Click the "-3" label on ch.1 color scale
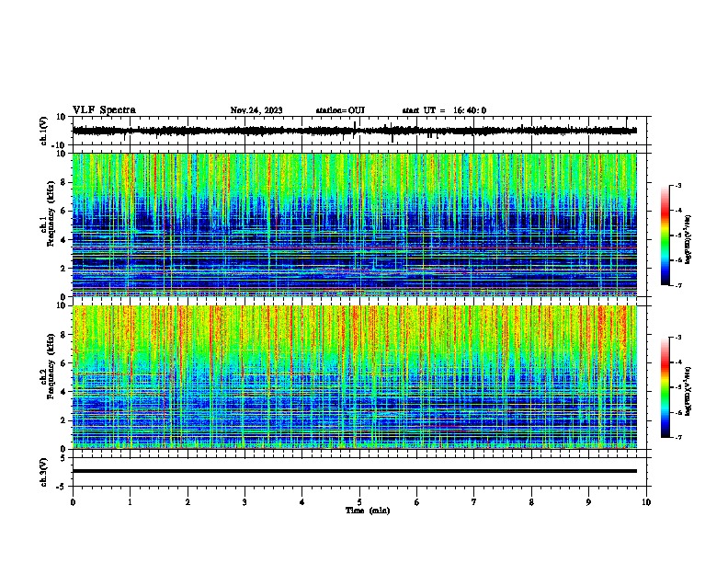Viewport: 728px width, 563px height. [678, 185]
